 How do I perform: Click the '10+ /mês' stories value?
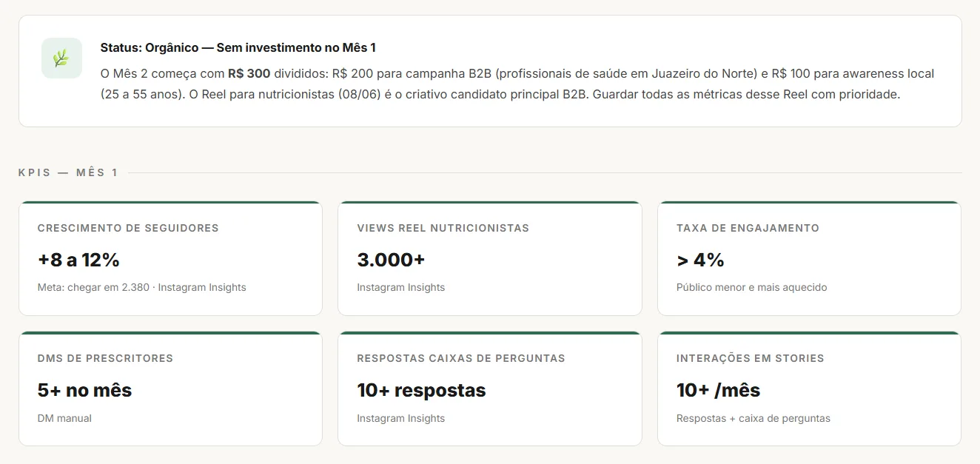click(718, 390)
